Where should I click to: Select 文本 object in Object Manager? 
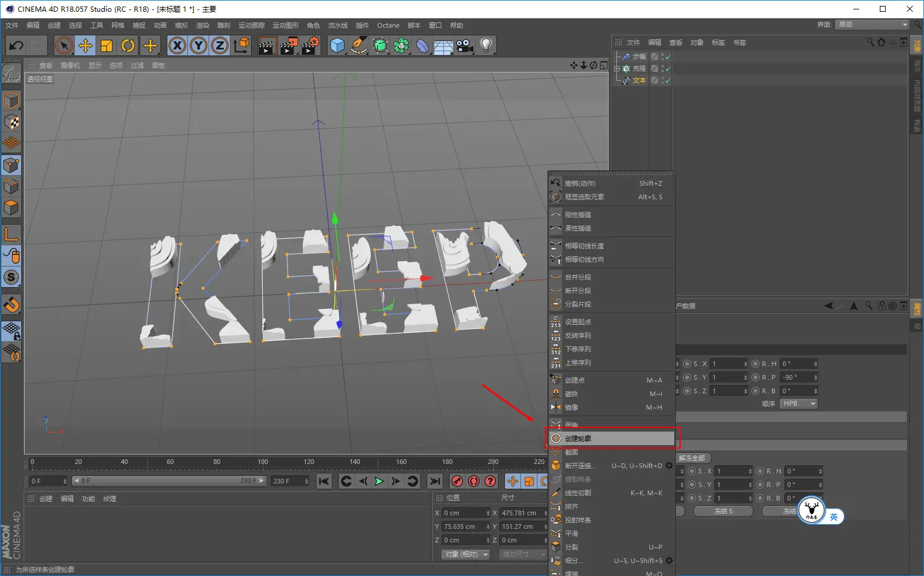[x=639, y=80]
